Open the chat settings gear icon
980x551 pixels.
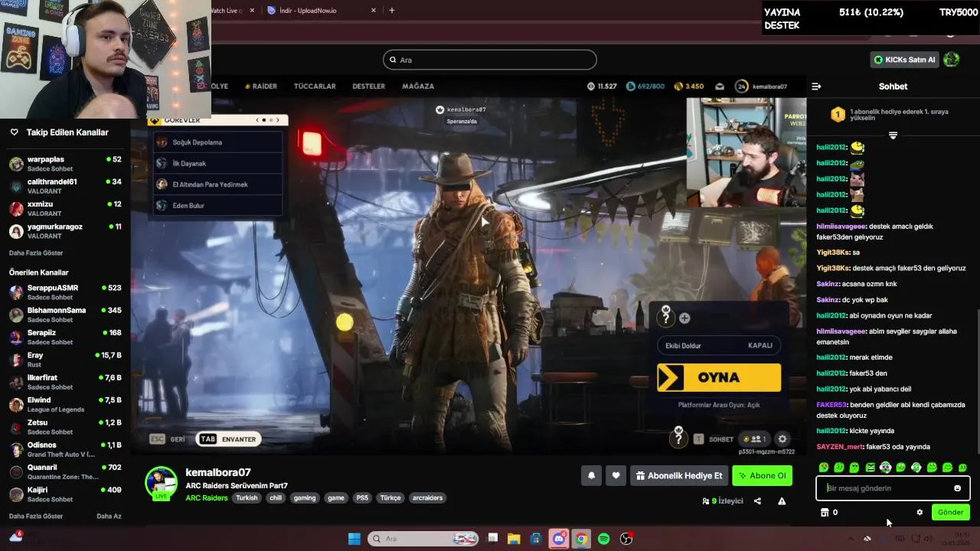(920, 513)
